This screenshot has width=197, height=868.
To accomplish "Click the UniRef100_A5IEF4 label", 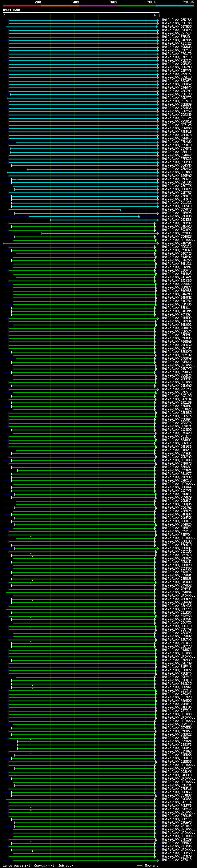I will pyautogui.click(x=177, y=436).
